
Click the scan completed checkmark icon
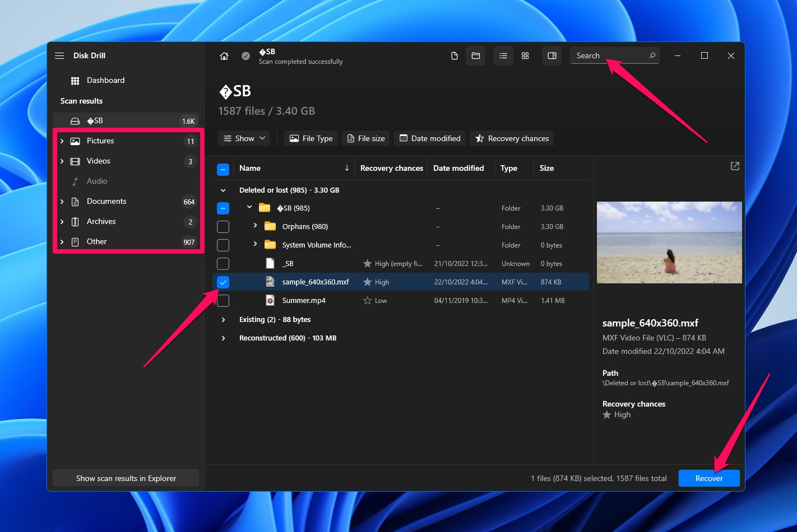(x=245, y=56)
